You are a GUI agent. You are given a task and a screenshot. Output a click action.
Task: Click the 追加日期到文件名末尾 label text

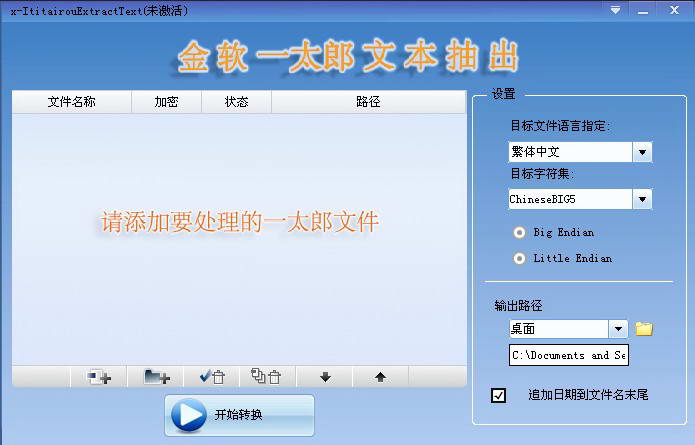(x=588, y=394)
